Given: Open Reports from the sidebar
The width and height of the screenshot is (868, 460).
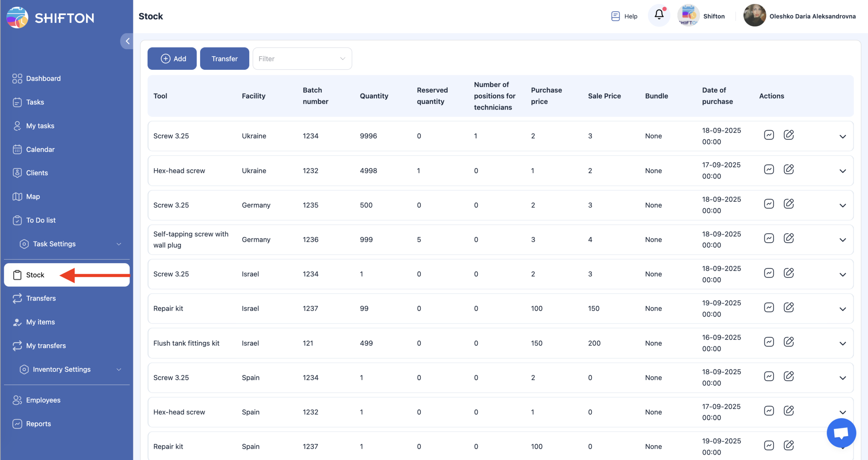Looking at the screenshot, I should tap(38, 424).
